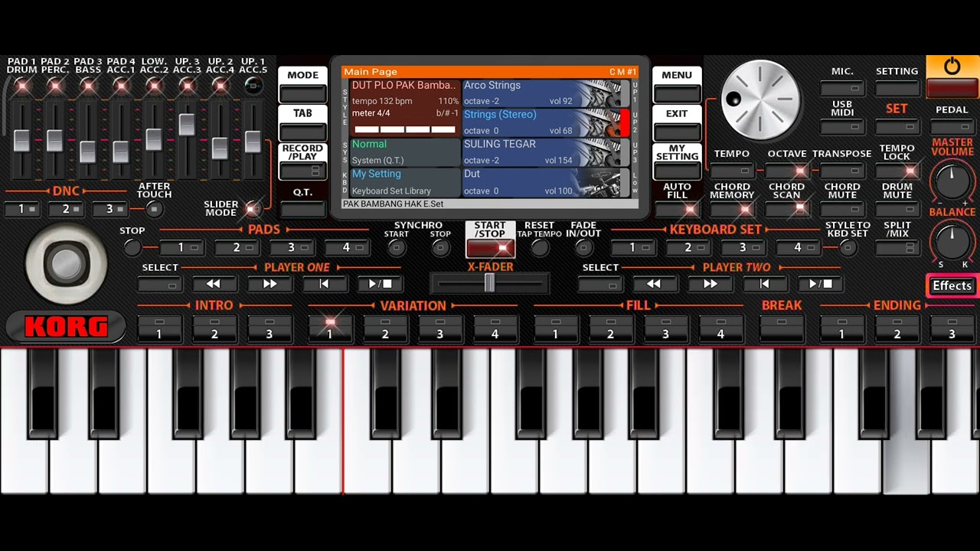Screen dimensions: 980x551
Task: Select Keyboard Set 2 button
Action: (x=688, y=247)
